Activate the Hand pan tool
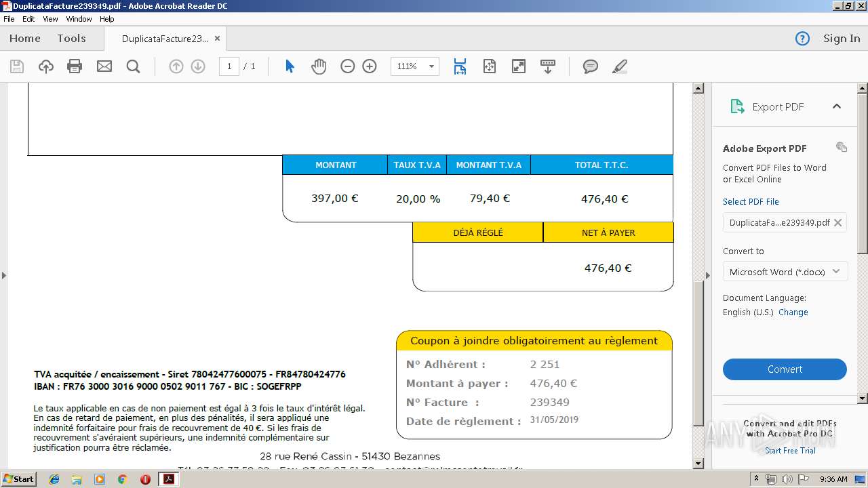This screenshot has height=488, width=868. click(x=319, y=66)
